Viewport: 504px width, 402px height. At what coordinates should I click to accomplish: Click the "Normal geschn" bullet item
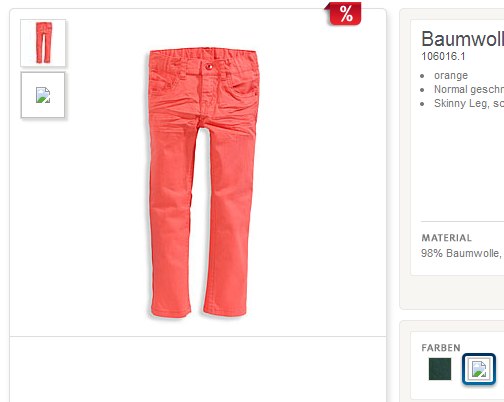(469, 89)
